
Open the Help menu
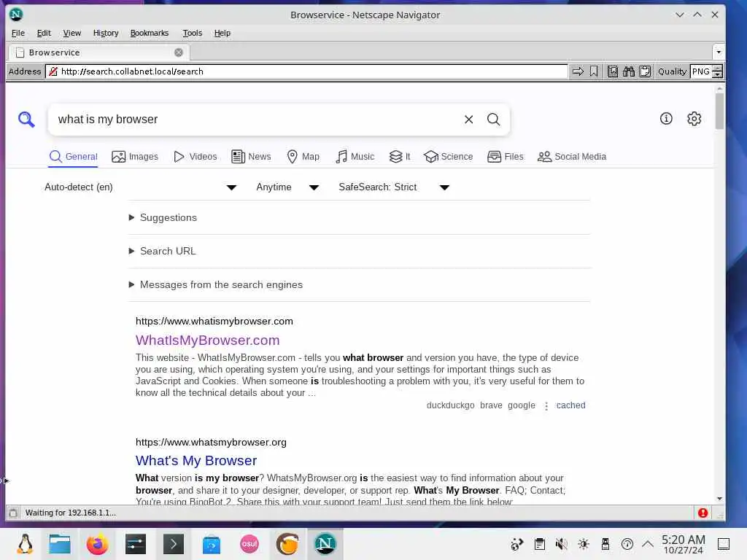click(x=222, y=33)
